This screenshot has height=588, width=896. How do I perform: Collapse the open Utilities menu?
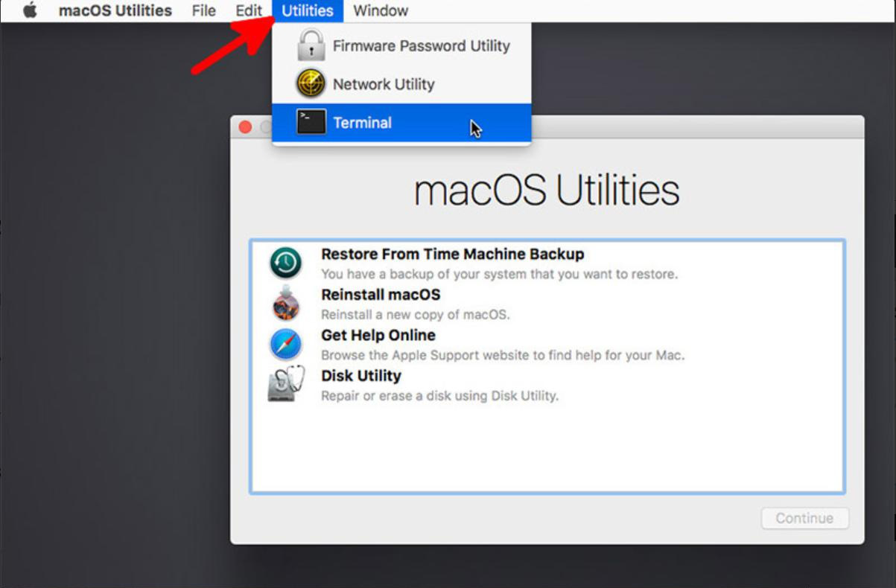tap(307, 11)
